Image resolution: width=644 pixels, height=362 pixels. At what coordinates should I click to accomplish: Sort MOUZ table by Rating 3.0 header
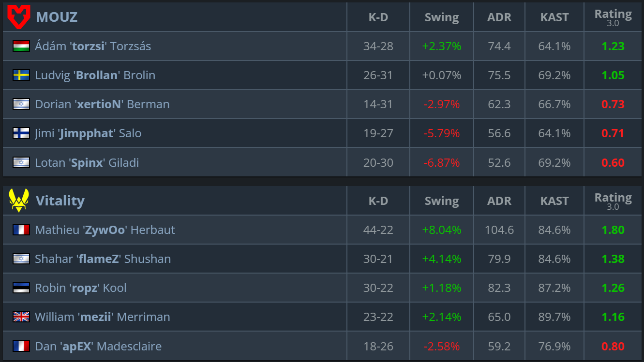(613, 17)
